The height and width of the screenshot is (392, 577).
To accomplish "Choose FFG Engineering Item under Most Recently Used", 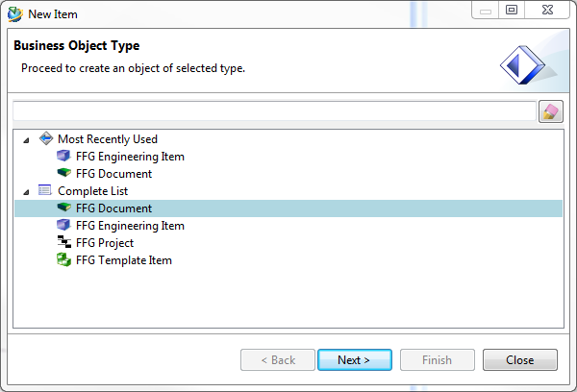I will [x=130, y=157].
